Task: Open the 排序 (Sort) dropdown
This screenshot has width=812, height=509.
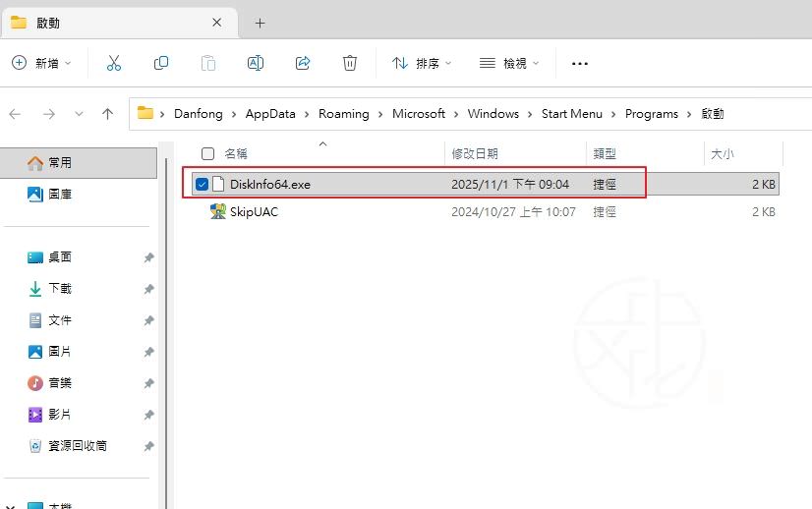Action: tap(422, 63)
